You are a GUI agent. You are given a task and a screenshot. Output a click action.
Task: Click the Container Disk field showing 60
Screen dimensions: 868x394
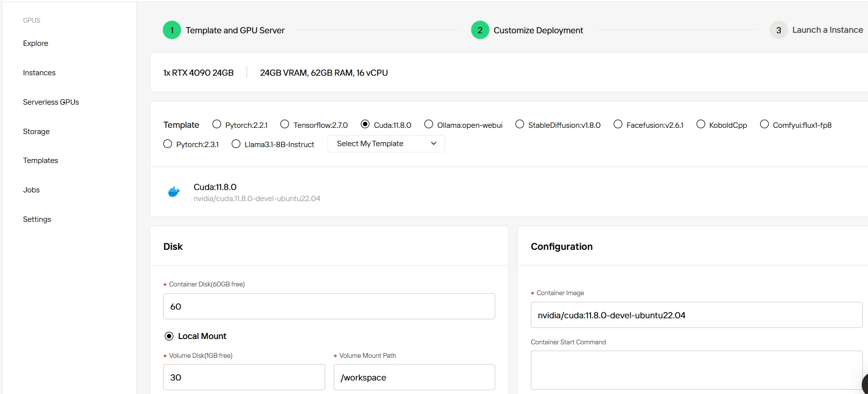coord(329,306)
